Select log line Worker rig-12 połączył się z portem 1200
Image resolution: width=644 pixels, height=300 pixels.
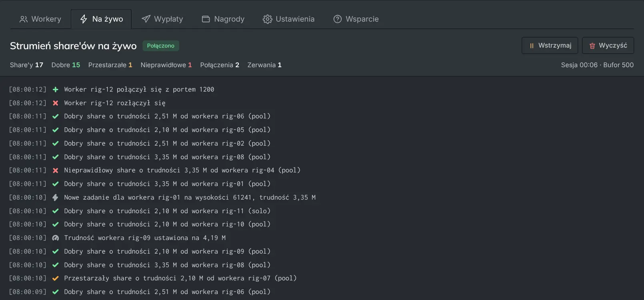pyautogui.click(x=322, y=90)
